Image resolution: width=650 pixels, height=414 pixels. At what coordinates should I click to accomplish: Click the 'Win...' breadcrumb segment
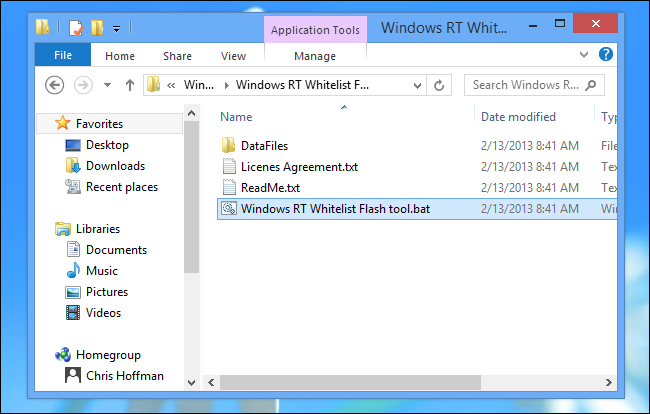click(199, 85)
